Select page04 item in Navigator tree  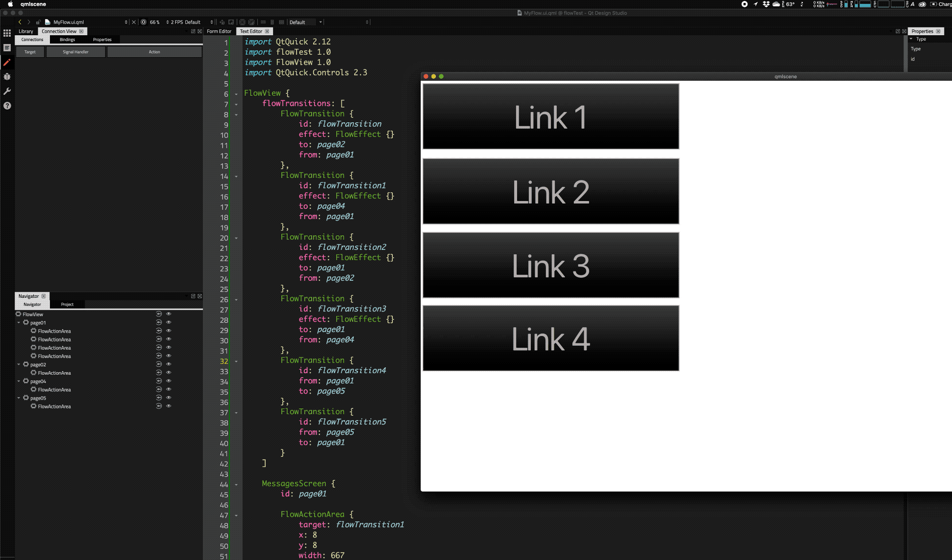point(38,381)
